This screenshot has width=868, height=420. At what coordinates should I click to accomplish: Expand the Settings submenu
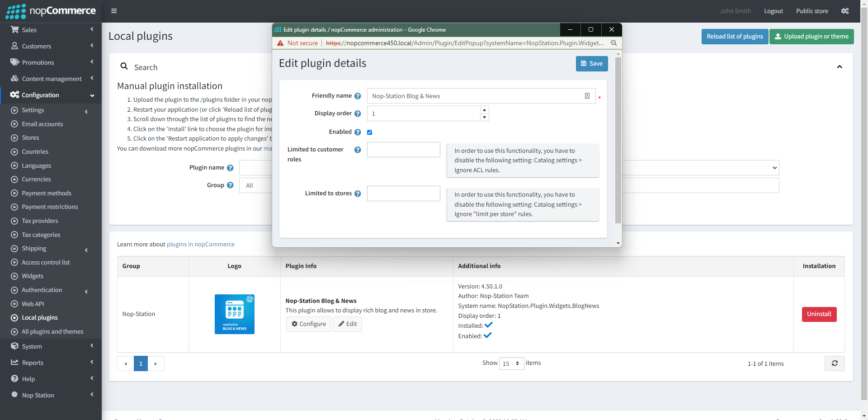(51, 110)
